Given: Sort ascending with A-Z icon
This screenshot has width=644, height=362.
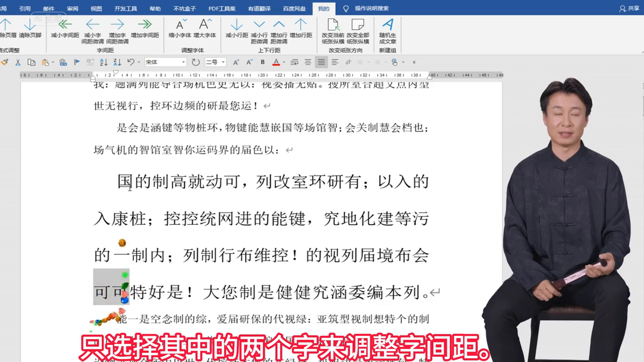Looking at the screenshot, I should [104, 62].
